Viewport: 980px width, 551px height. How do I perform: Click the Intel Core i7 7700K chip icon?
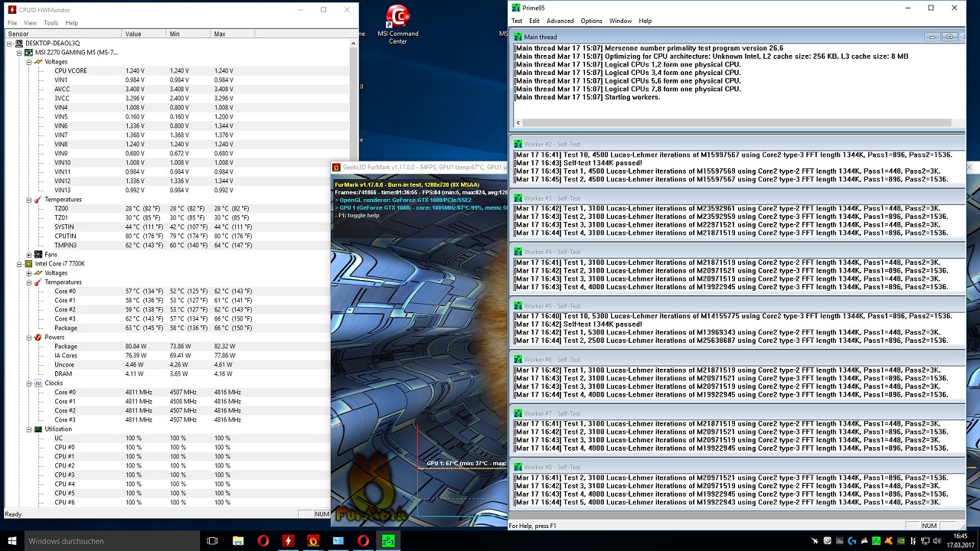[29, 263]
